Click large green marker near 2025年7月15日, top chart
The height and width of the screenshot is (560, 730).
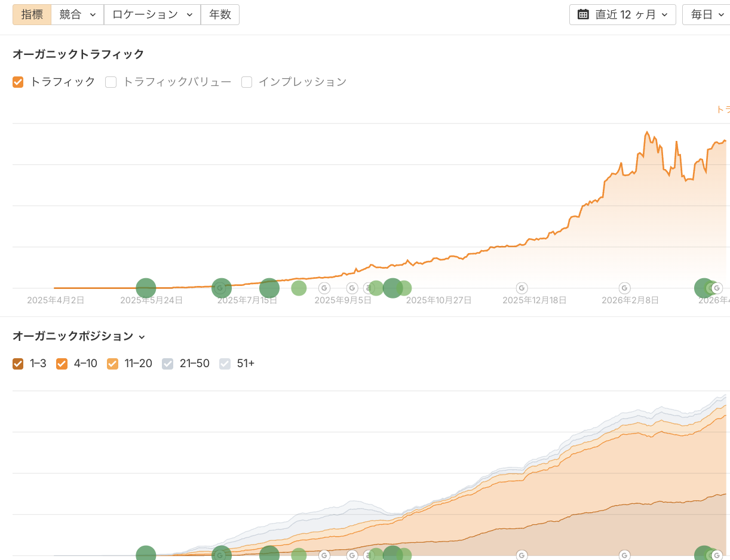click(x=269, y=288)
